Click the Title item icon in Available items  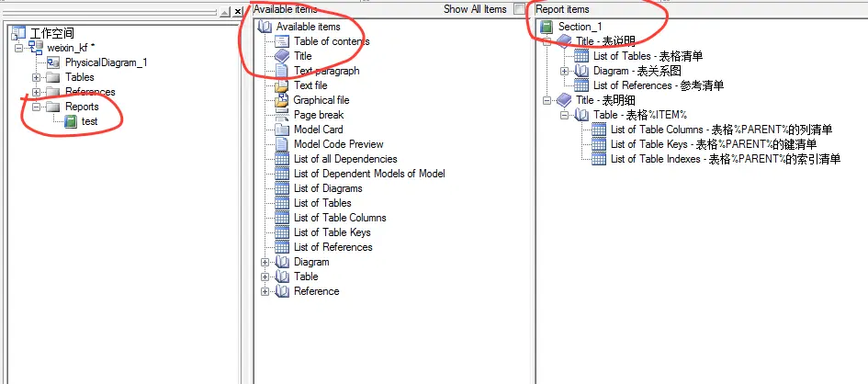[282, 56]
